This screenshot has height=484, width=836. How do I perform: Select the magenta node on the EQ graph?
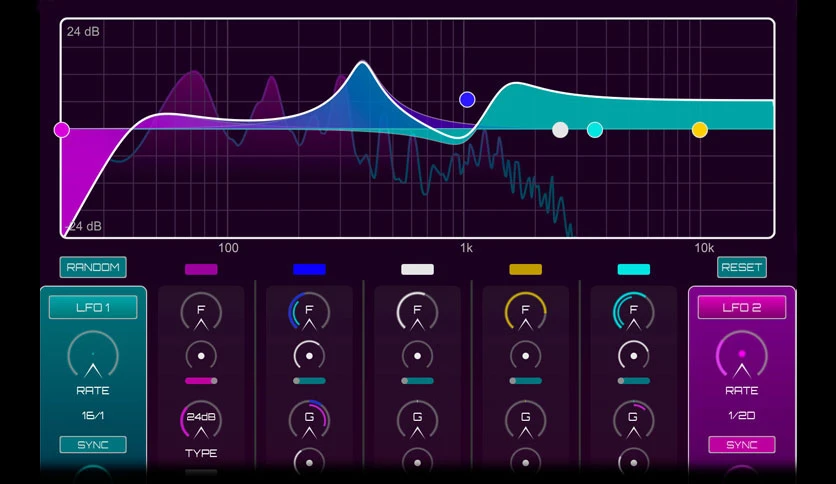[62, 130]
